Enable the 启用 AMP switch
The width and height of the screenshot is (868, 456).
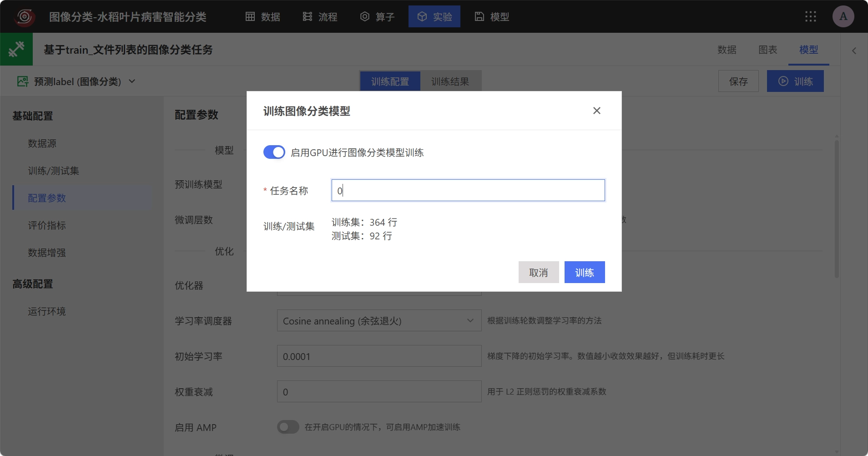288,427
